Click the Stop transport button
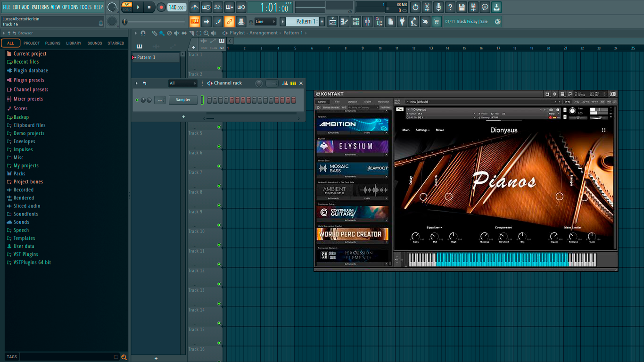 point(149,7)
